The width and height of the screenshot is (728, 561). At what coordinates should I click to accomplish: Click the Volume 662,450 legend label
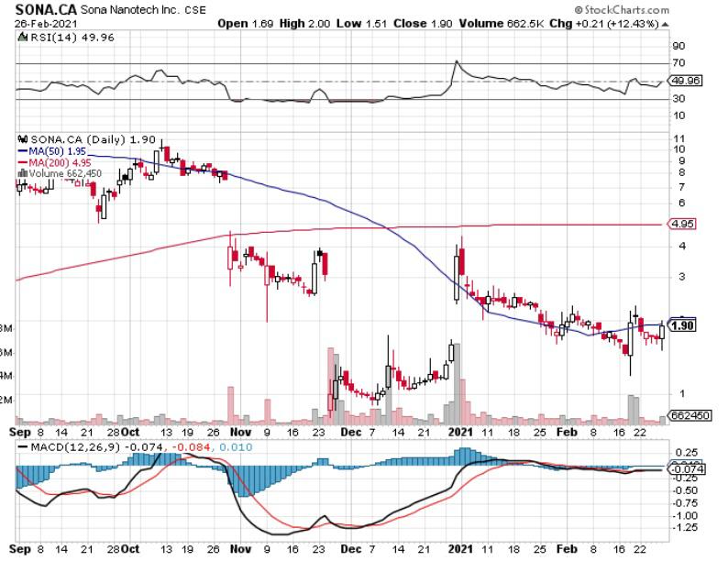click(65, 173)
